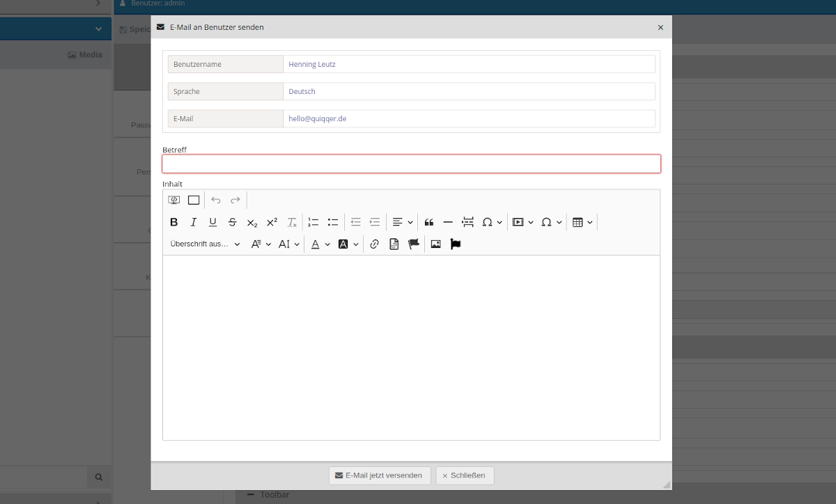Focus the Betreff subject field

411,164
